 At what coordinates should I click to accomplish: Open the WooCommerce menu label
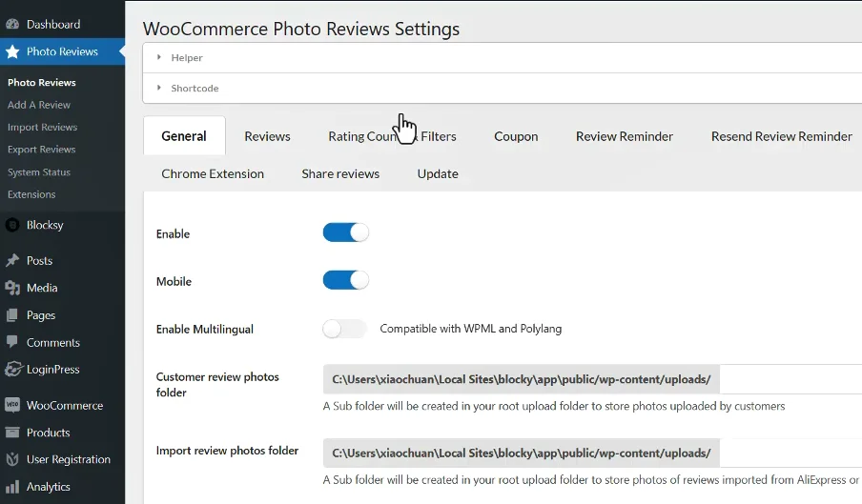coord(65,406)
